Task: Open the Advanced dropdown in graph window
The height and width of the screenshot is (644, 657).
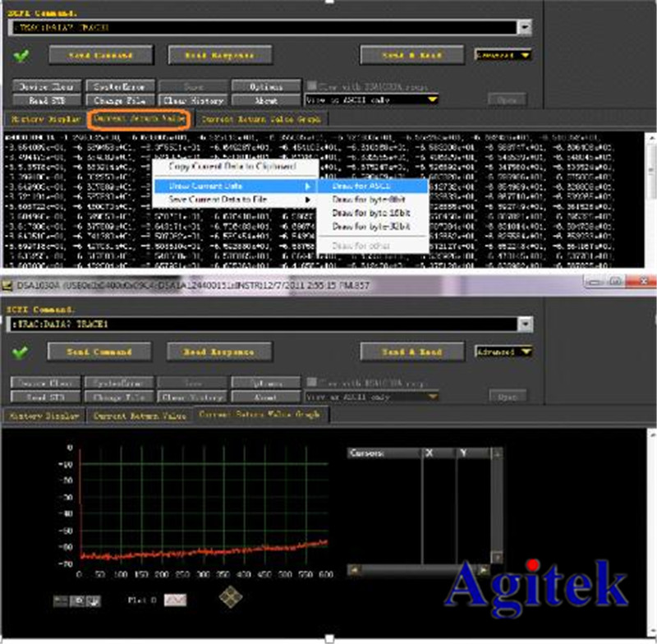Action: point(503,351)
